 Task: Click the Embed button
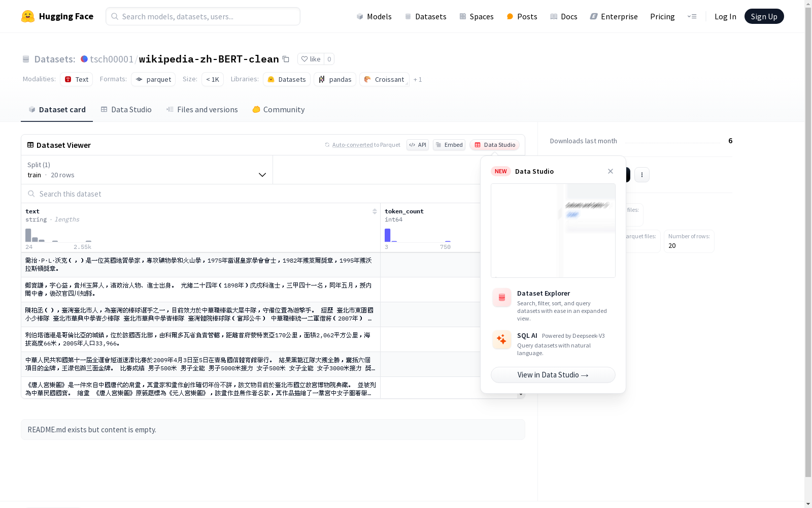[449, 145]
